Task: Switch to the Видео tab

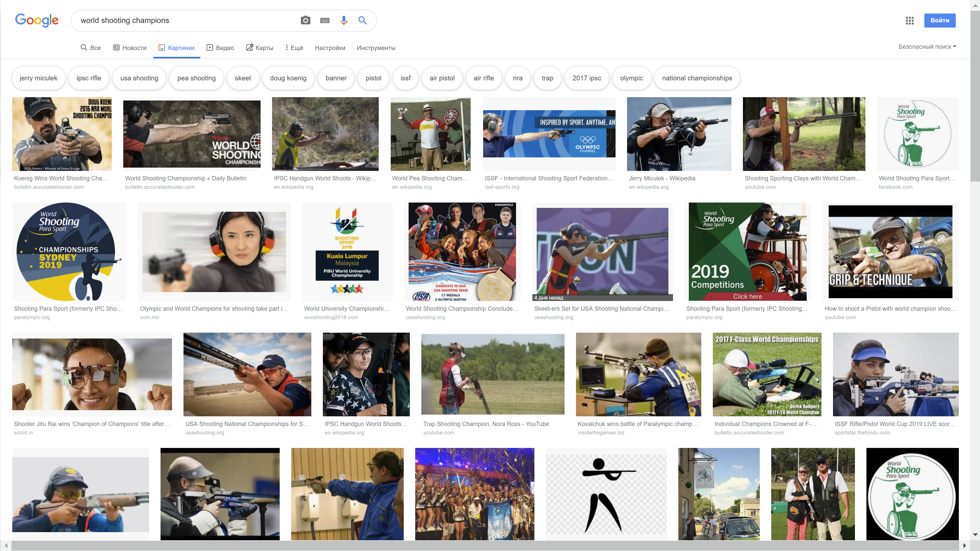Action: [220, 48]
